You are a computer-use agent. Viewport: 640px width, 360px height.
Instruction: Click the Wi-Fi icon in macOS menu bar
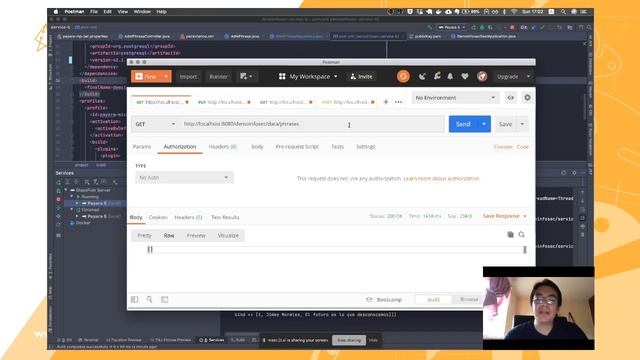point(514,12)
